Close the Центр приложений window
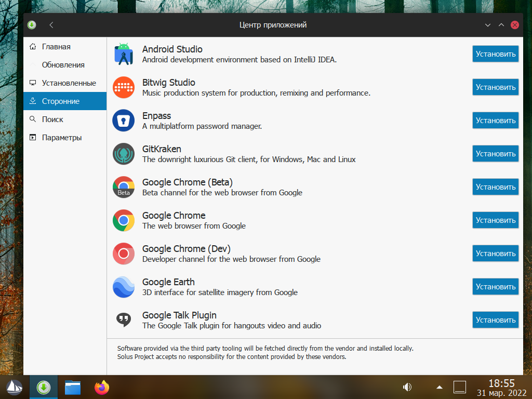Screen dimensions: 532x399 pyautogui.click(x=515, y=25)
